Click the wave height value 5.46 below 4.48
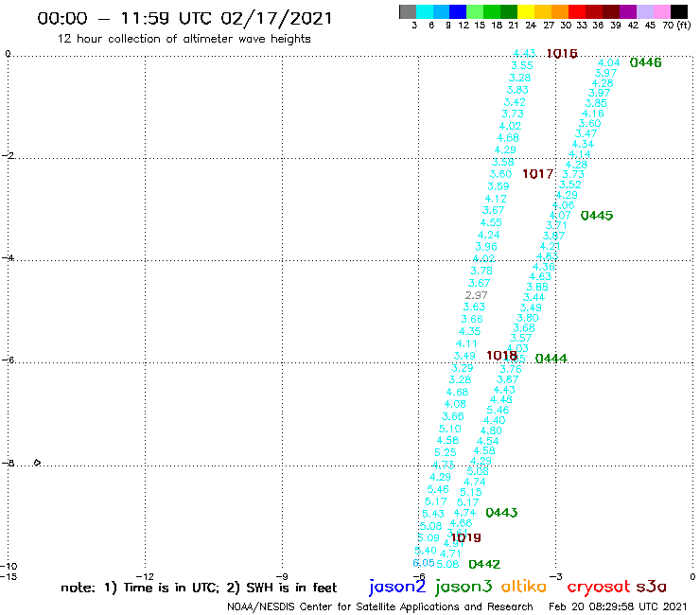The height and width of the screenshot is (615, 700). point(498,410)
